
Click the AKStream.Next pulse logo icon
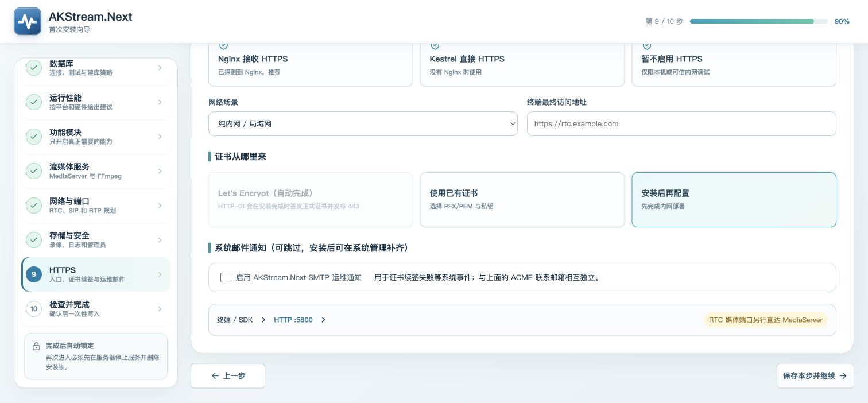coord(28,21)
